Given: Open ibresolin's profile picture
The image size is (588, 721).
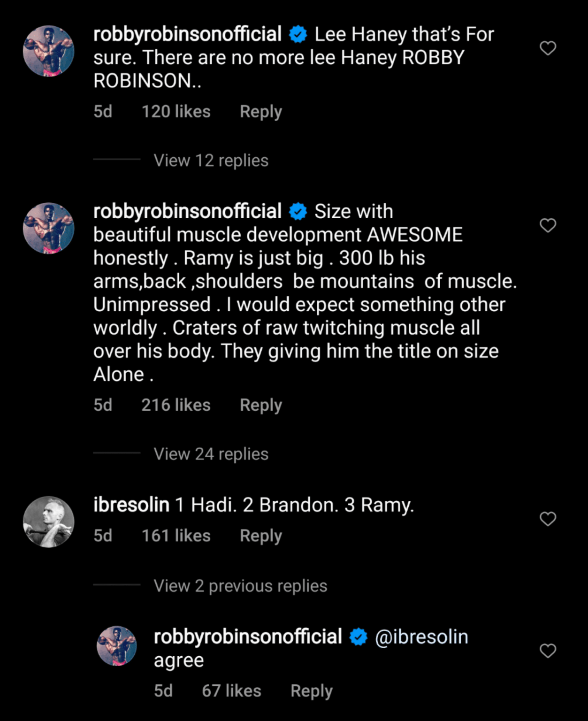Looking at the screenshot, I should [49, 522].
